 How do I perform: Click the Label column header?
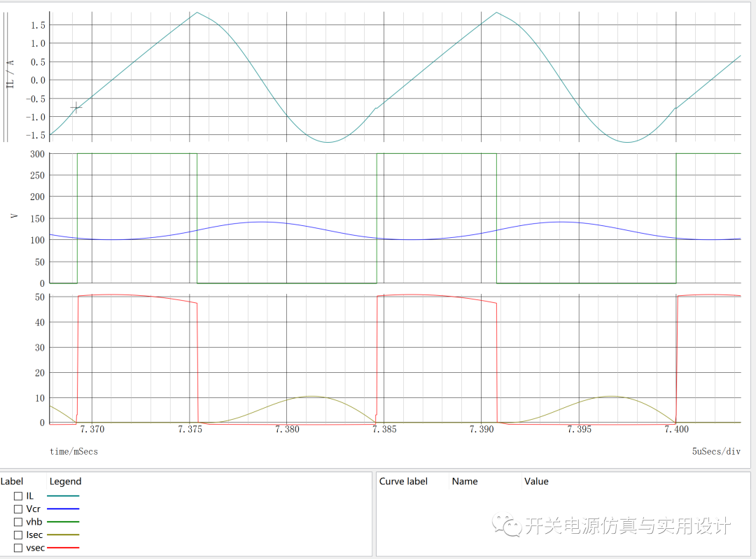(12, 481)
